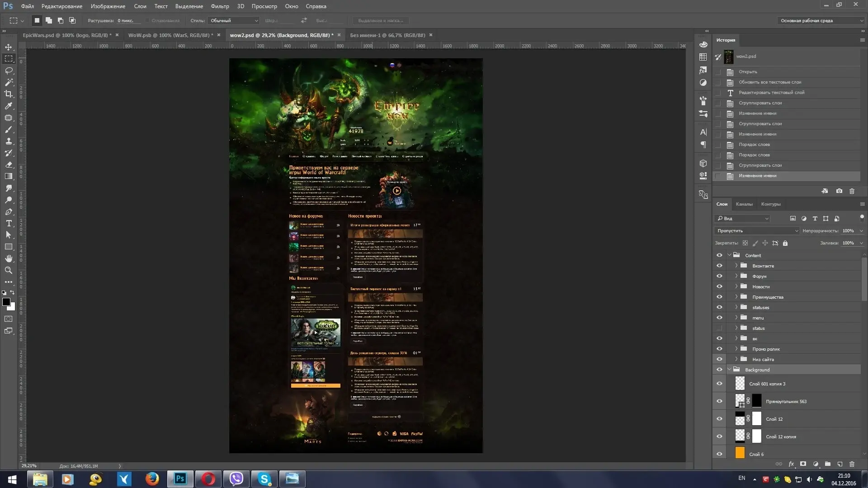Expand the menu group
The width and height of the screenshot is (868, 488).
click(736, 318)
